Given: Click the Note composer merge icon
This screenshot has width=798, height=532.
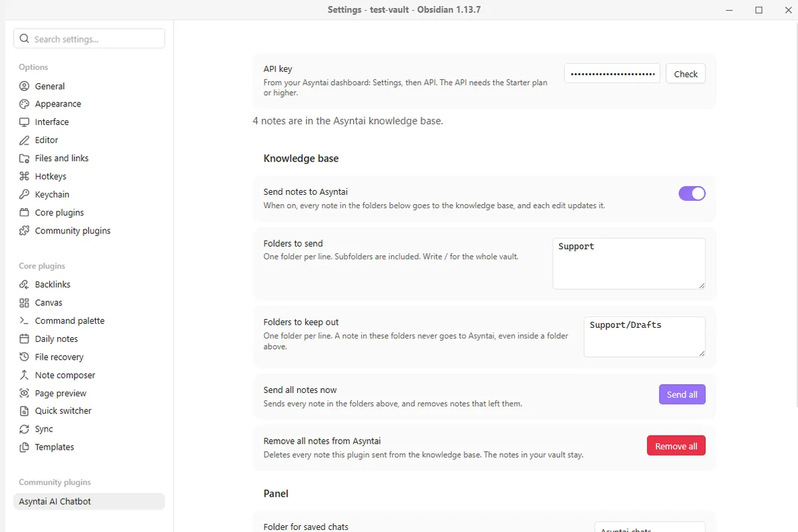Looking at the screenshot, I should (25, 375).
